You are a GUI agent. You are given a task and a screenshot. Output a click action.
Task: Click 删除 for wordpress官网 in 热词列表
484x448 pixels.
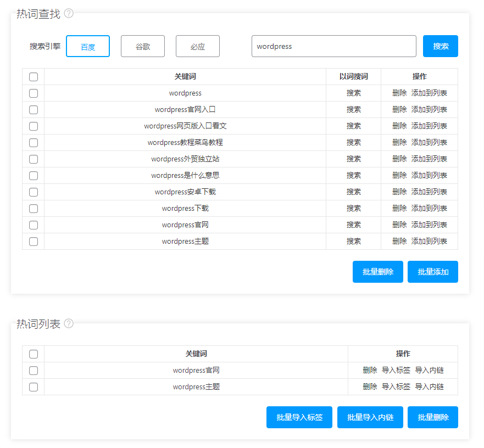pos(370,370)
